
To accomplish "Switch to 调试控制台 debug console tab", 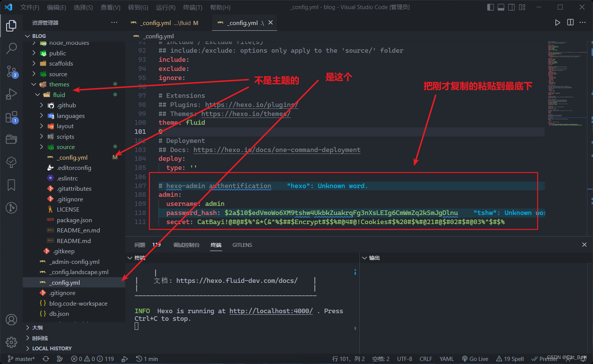I will coord(186,245).
